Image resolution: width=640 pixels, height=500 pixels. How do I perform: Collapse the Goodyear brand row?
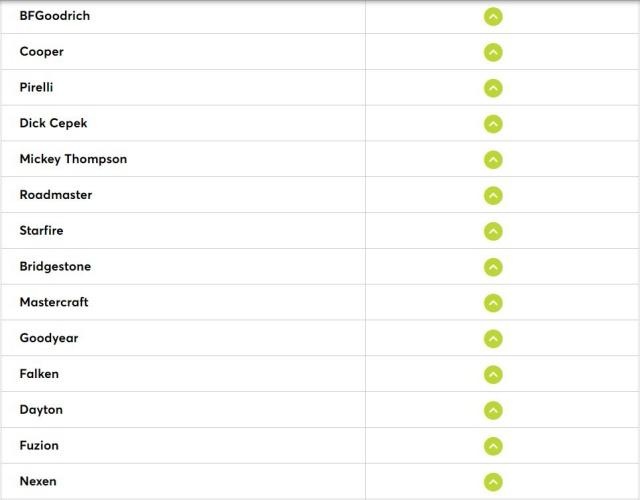(493, 339)
